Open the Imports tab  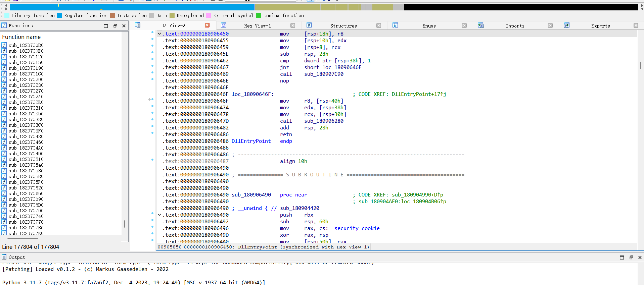tap(515, 25)
